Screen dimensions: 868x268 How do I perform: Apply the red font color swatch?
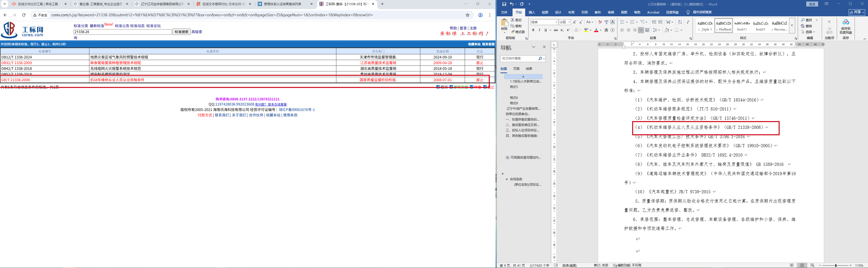(x=596, y=30)
